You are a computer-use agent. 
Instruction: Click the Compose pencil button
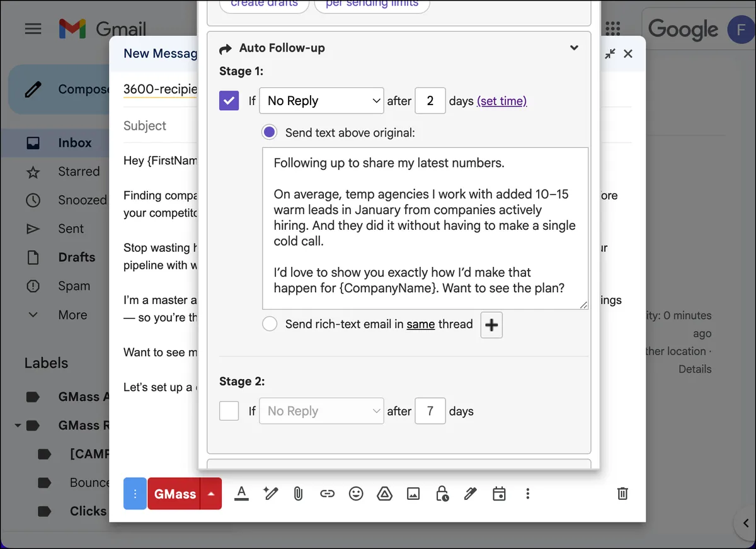pyautogui.click(x=58, y=89)
